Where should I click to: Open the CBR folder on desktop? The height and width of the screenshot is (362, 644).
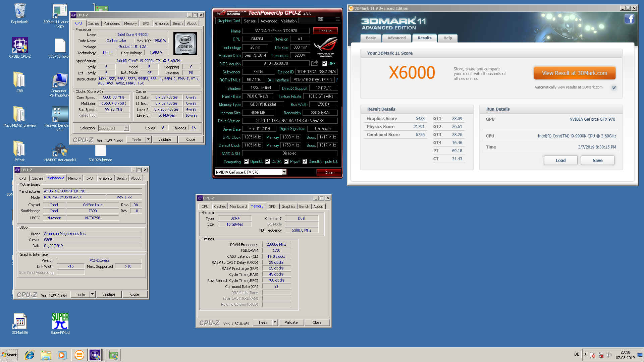click(x=20, y=82)
